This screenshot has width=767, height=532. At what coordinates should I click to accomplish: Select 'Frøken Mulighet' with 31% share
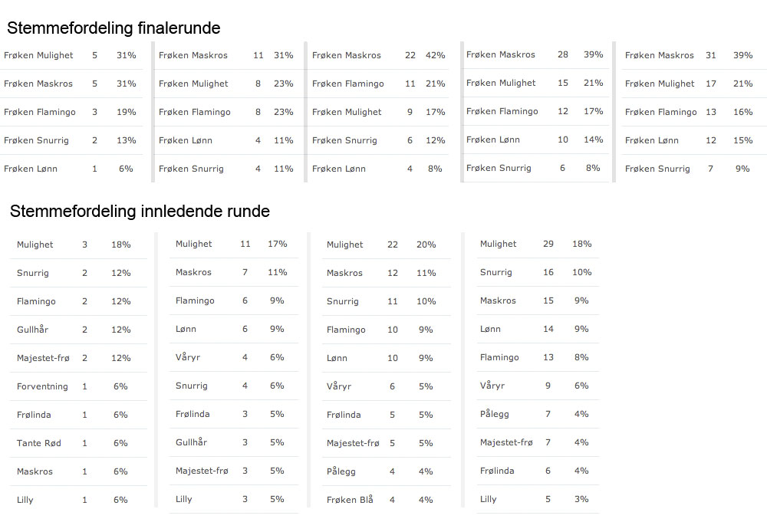(x=38, y=55)
